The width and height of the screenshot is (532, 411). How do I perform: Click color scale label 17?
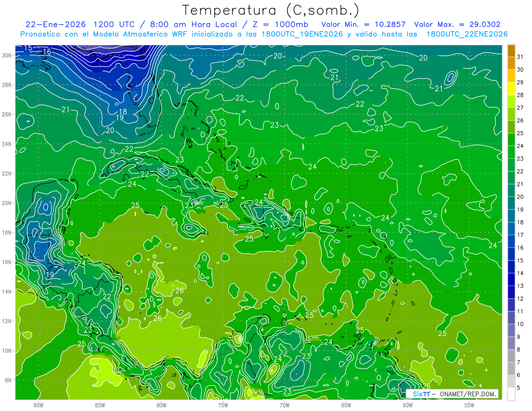click(x=520, y=235)
